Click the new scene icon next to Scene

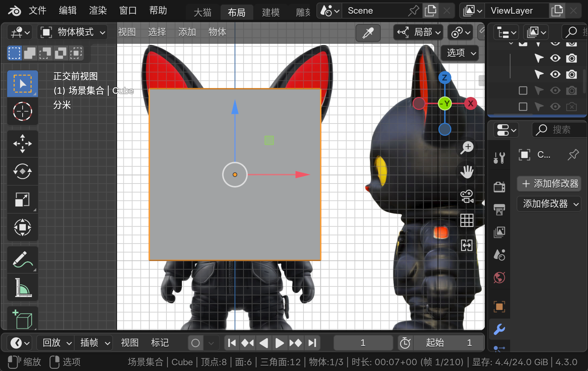(431, 11)
